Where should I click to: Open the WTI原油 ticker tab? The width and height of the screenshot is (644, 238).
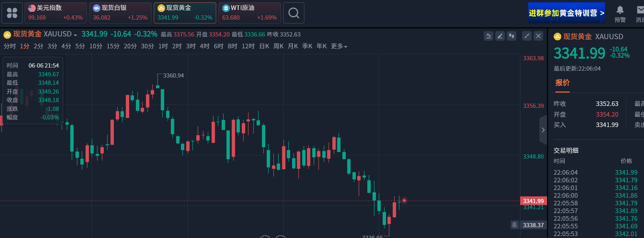point(250,13)
